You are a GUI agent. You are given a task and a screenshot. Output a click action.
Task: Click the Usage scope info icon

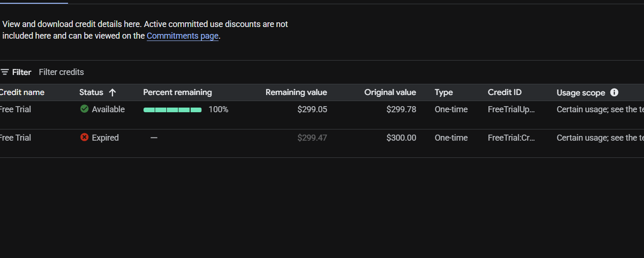click(614, 92)
